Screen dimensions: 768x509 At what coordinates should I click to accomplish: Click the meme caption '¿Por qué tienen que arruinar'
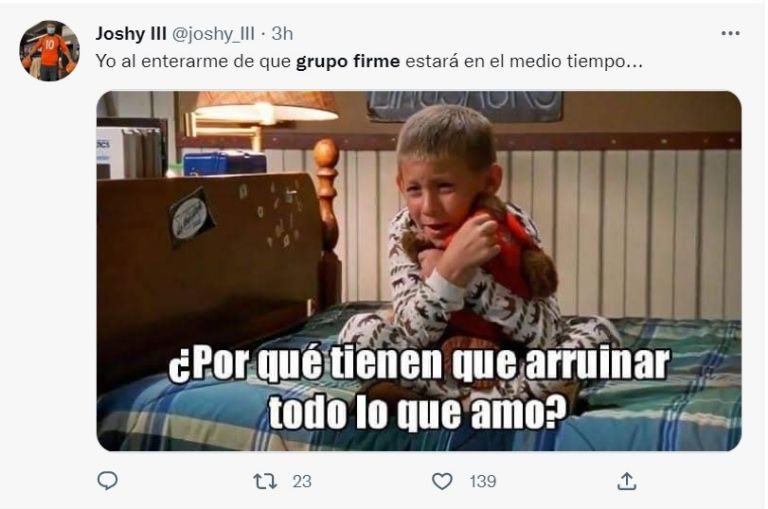coord(419,364)
